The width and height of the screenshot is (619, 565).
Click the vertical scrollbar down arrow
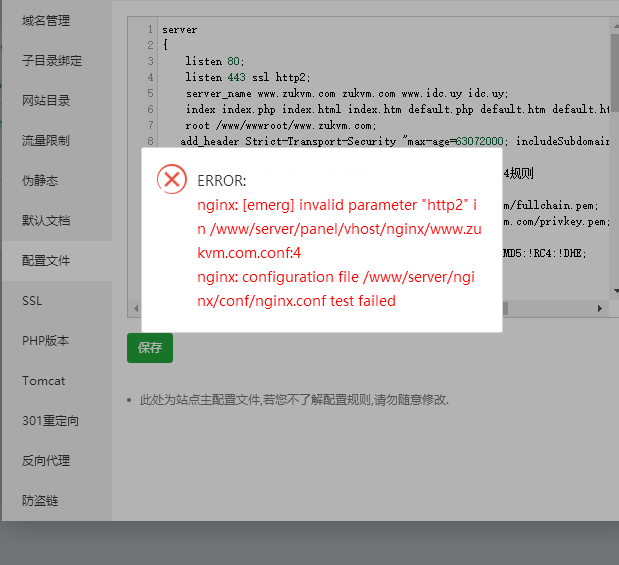(616, 291)
